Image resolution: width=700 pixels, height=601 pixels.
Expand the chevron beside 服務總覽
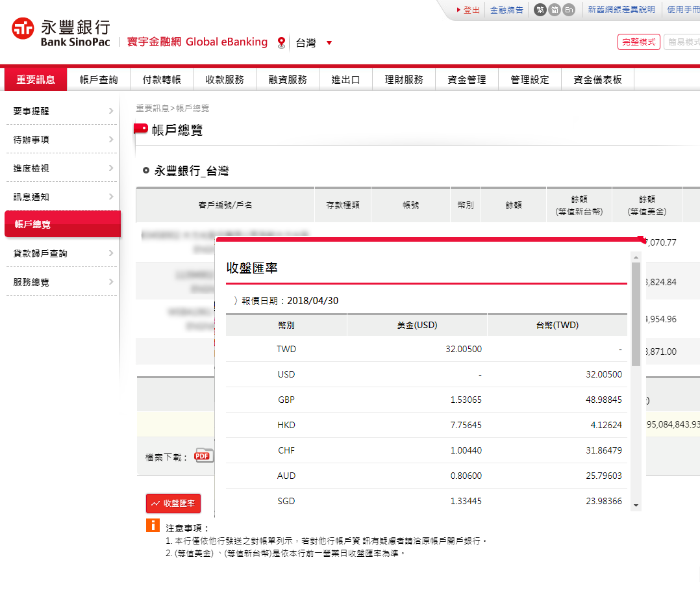111,281
